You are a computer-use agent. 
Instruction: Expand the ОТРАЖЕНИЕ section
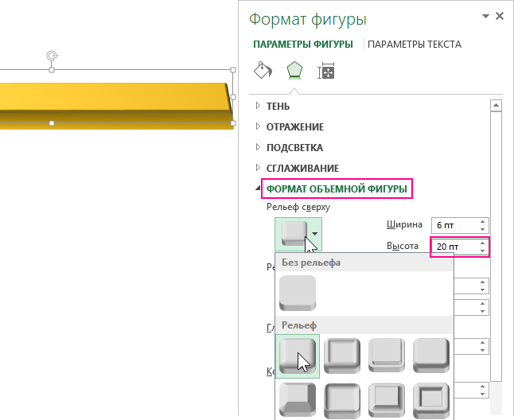point(258,126)
